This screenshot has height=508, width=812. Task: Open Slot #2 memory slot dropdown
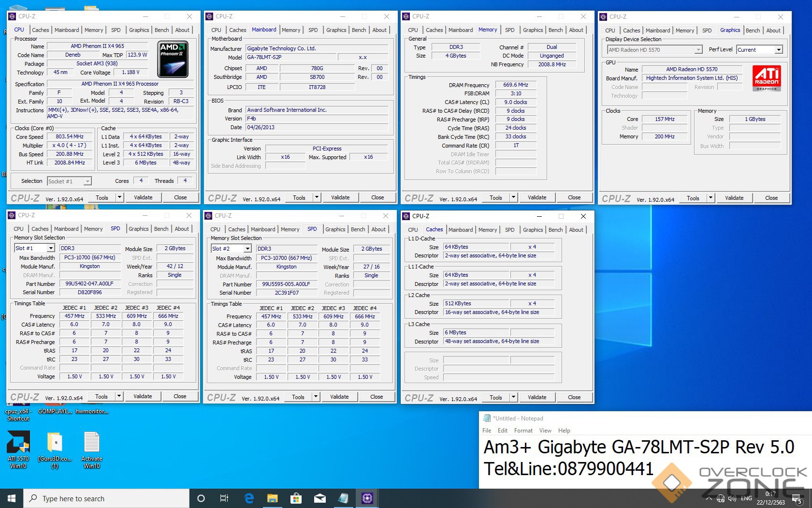(x=231, y=249)
